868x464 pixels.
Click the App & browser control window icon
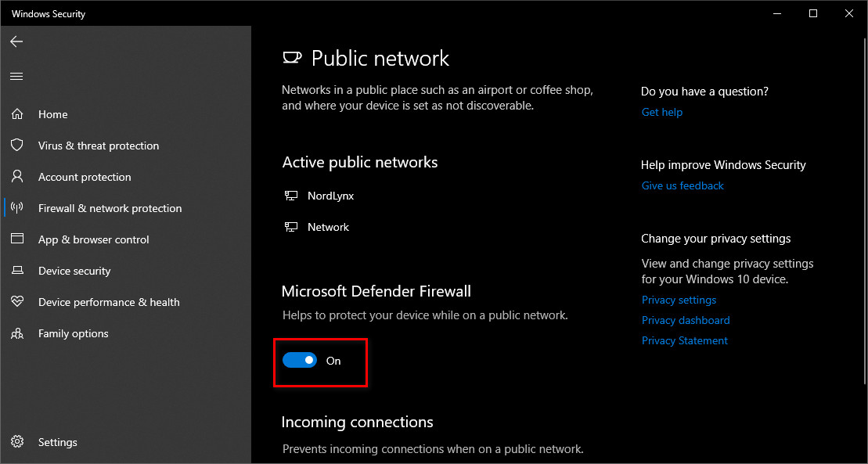pyautogui.click(x=16, y=239)
